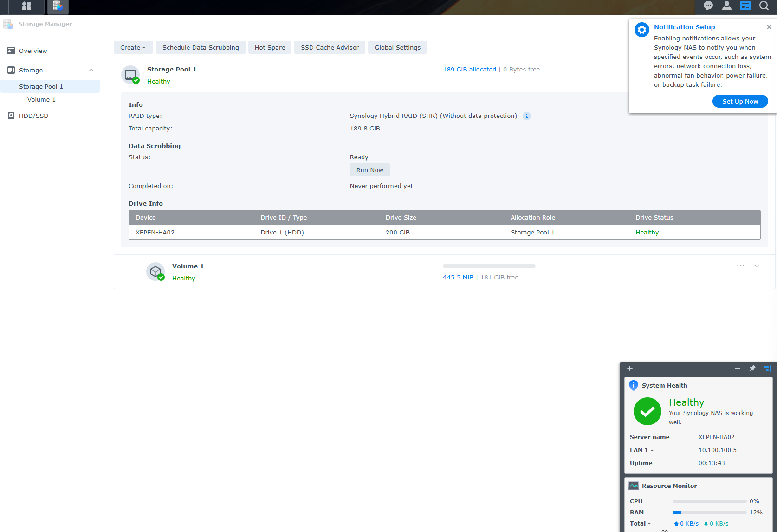Screen dimensions: 777x532
Task: Expand the Volume 1 details chevron
Action: click(757, 266)
